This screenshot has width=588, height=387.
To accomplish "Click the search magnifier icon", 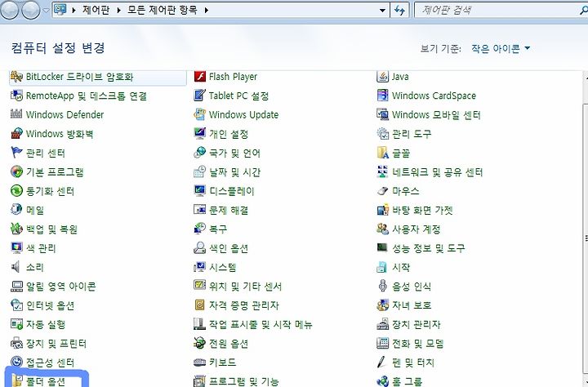I will (583, 10).
